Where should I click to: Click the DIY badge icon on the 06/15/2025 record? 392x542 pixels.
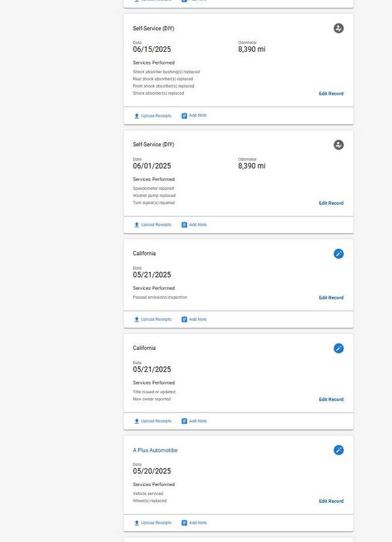338,28
